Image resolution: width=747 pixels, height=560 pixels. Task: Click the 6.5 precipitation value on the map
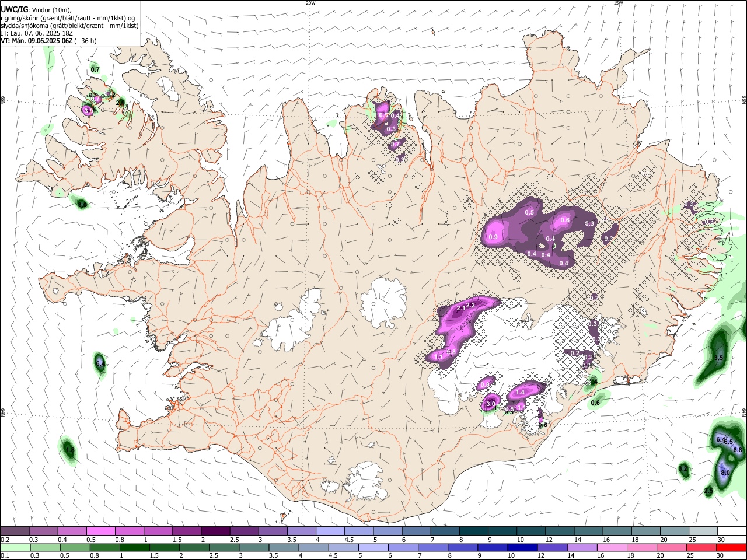click(x=728, y=442)
